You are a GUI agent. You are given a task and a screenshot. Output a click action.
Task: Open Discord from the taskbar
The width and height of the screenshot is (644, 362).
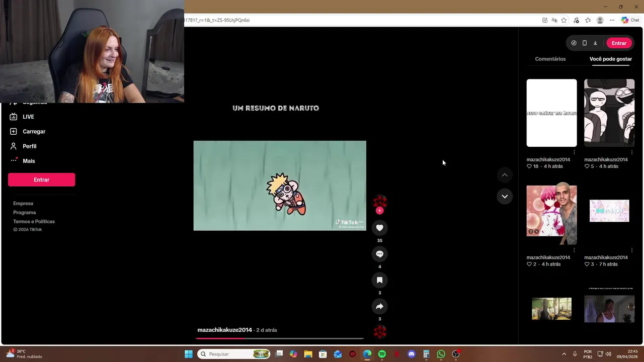point(412,354)
